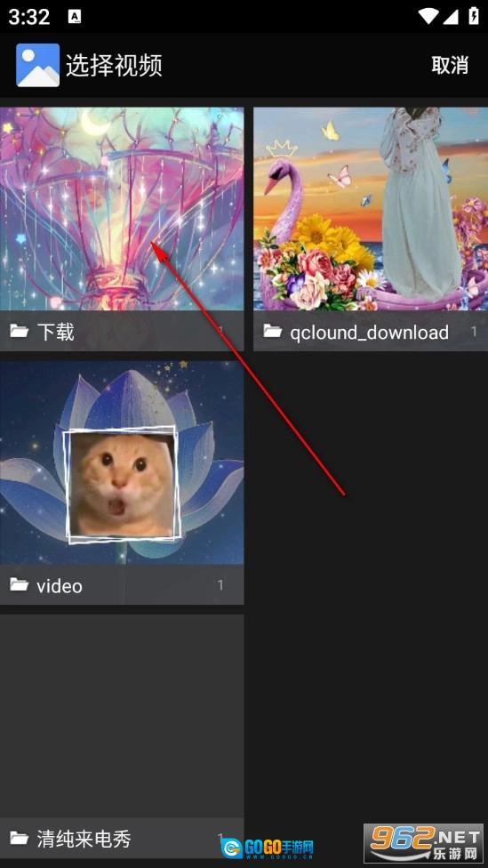Select the qclound_download folder name text
This screenshot has width=488, height=868.
tap(370, 332)
